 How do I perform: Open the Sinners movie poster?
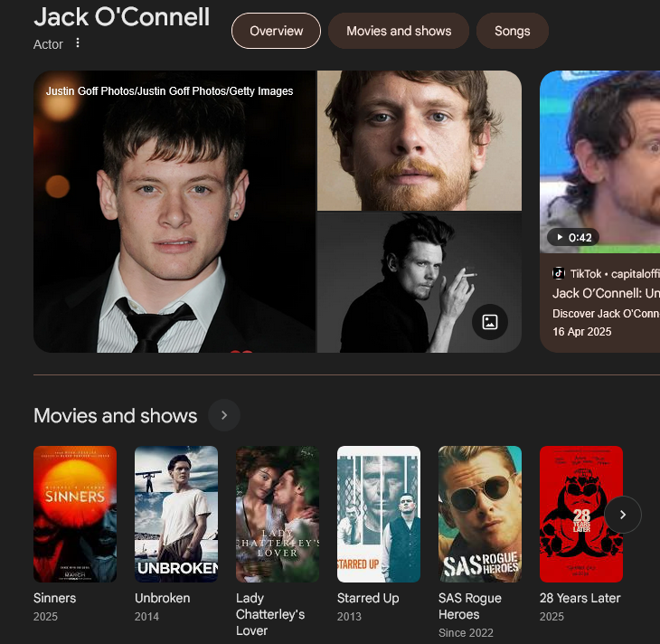pyautogui.click(x=75, y=515)
